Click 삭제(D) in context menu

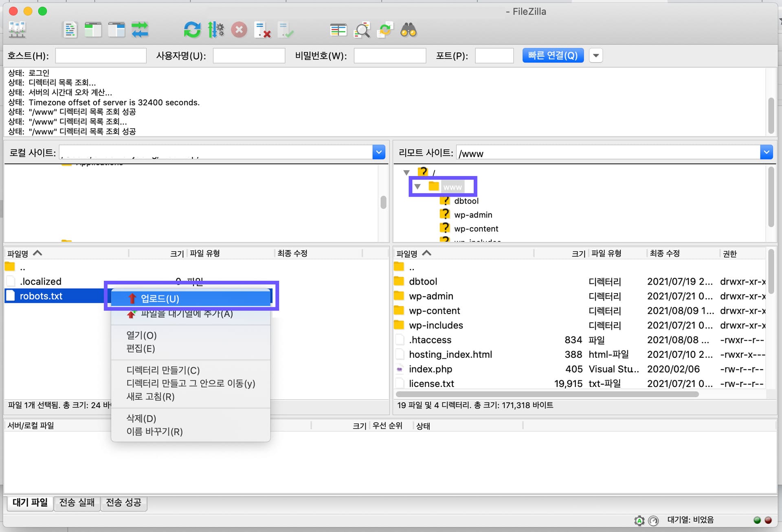coord(141,418)
